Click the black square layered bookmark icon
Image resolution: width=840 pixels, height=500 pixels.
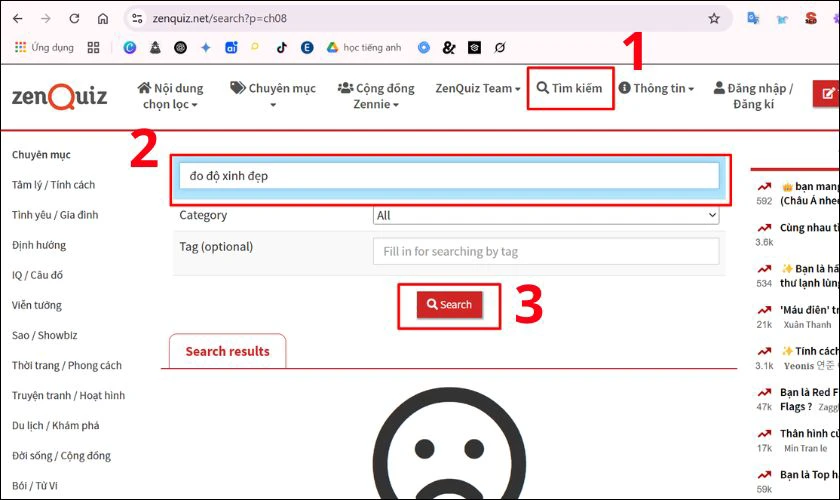click(474, 48)
